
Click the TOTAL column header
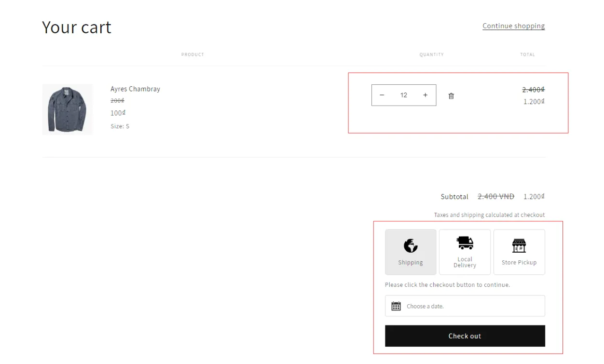(528, 55)
